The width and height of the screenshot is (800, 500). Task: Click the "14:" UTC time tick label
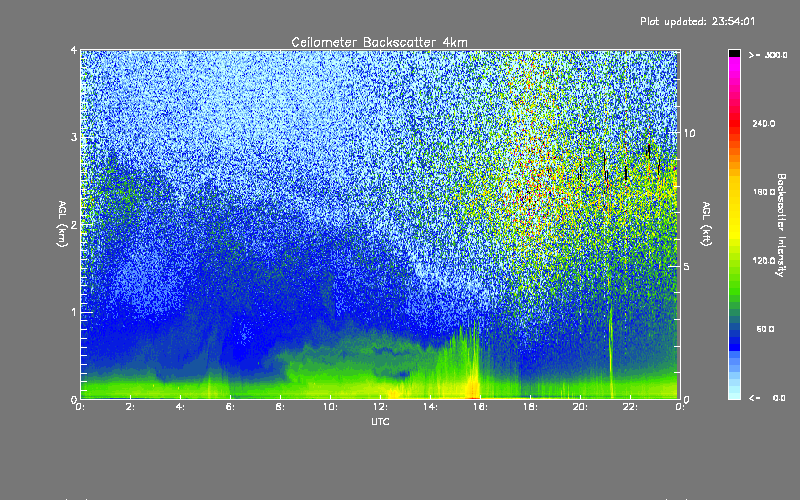coord(430,407)
